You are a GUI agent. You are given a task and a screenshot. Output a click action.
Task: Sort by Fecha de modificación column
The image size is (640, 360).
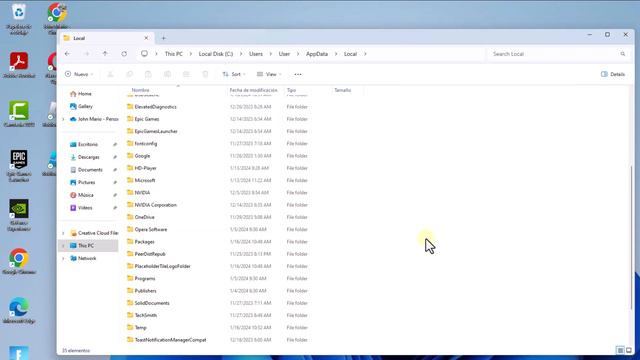(253, 90)
